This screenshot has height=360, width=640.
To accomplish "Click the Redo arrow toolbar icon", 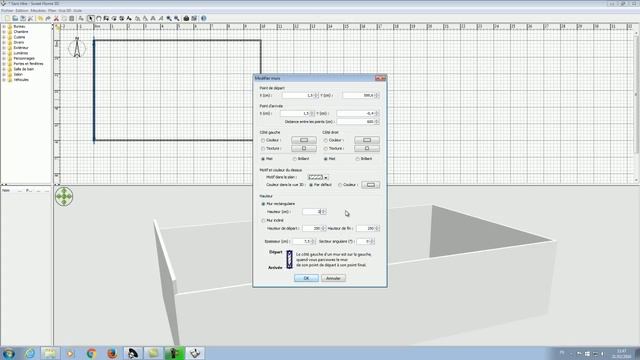I will click(48, 18).
